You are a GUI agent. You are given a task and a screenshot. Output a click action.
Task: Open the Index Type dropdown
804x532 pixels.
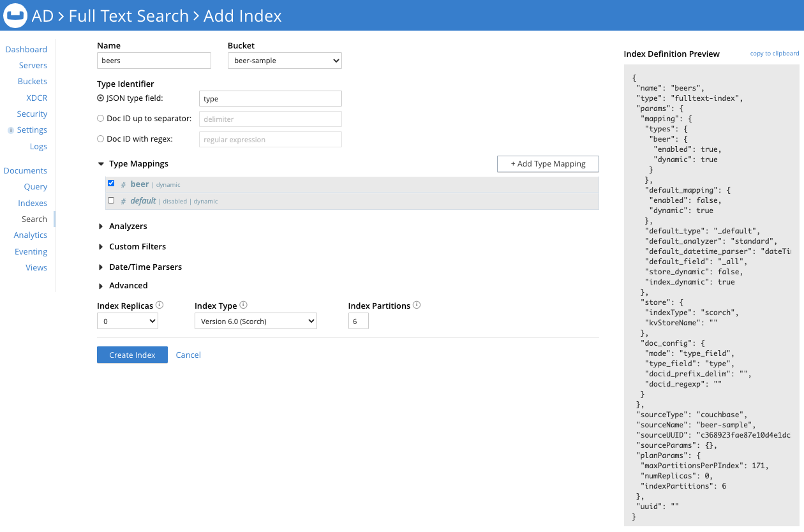(x=256, y=321)
